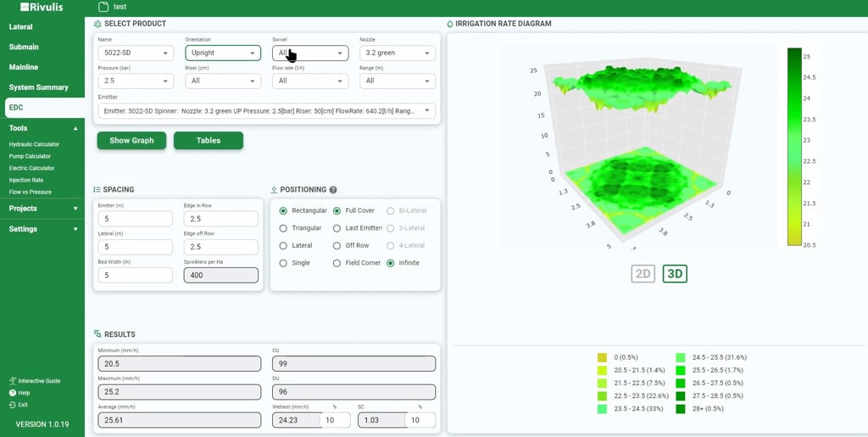Open the System Summary menu item

coord(39,87)
